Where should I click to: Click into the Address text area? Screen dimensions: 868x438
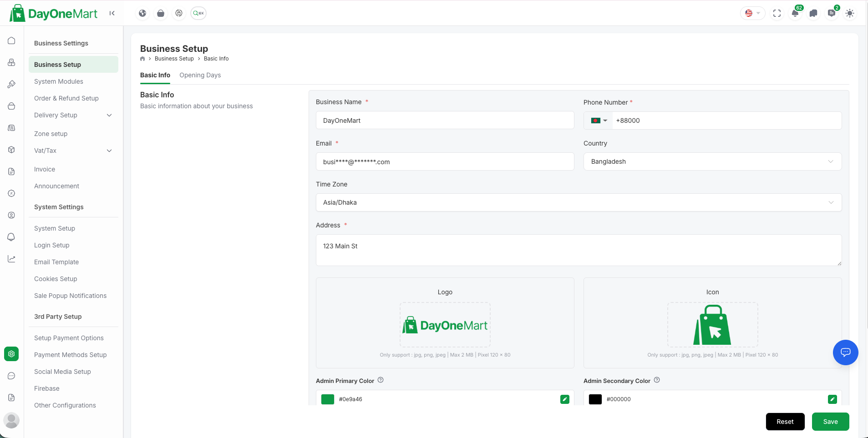579,250
